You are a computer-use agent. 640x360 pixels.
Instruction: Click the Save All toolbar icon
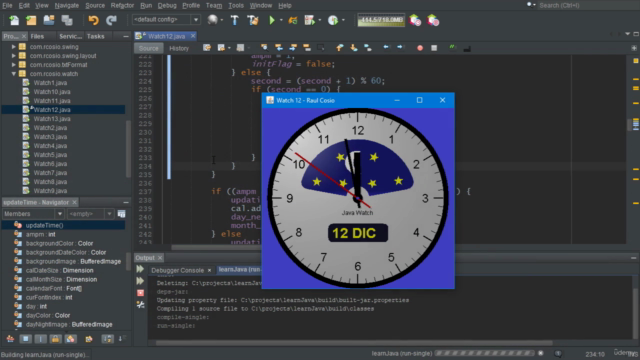(x=67, y=20)
